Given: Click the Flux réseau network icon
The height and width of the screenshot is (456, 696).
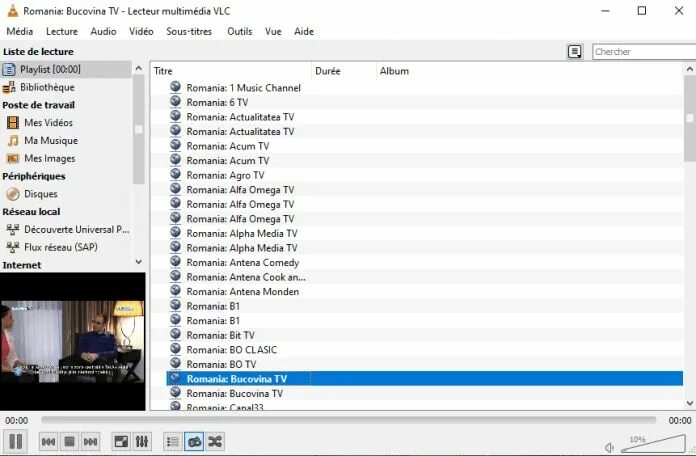Looking at the screenshot, I should click(13, 247).
